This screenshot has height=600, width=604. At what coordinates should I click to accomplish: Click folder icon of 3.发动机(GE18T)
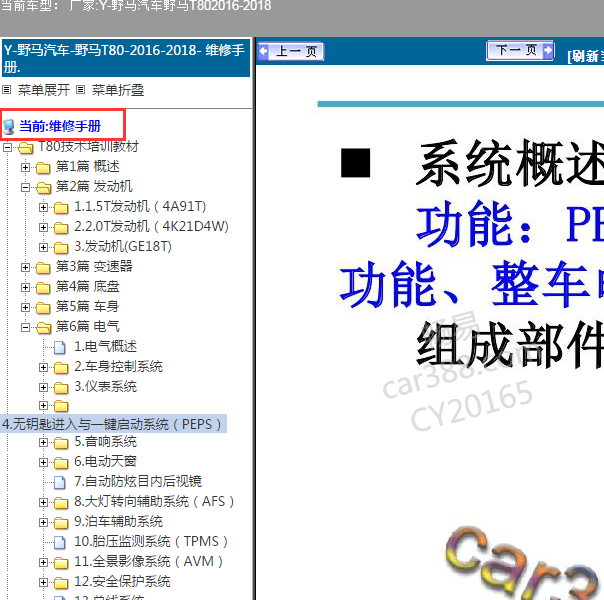tap(61, 248)
